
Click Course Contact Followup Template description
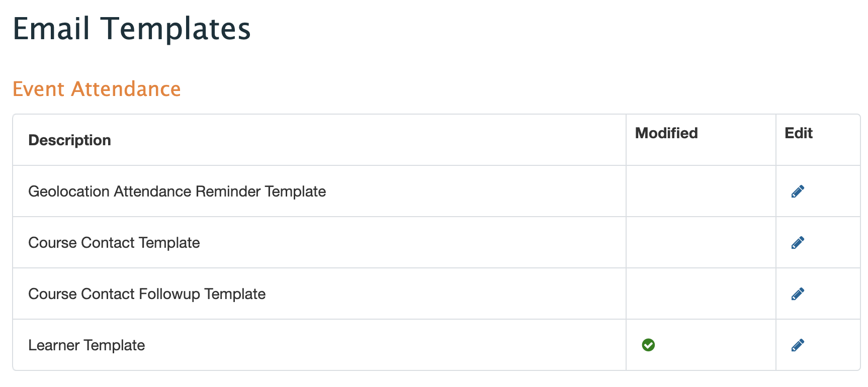(147, 294)
